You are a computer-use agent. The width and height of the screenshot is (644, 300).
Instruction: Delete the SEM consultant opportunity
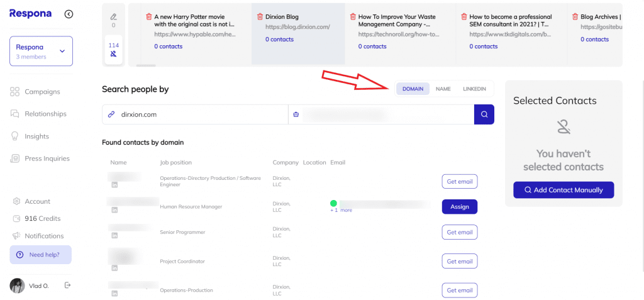[x=464, y=17]
